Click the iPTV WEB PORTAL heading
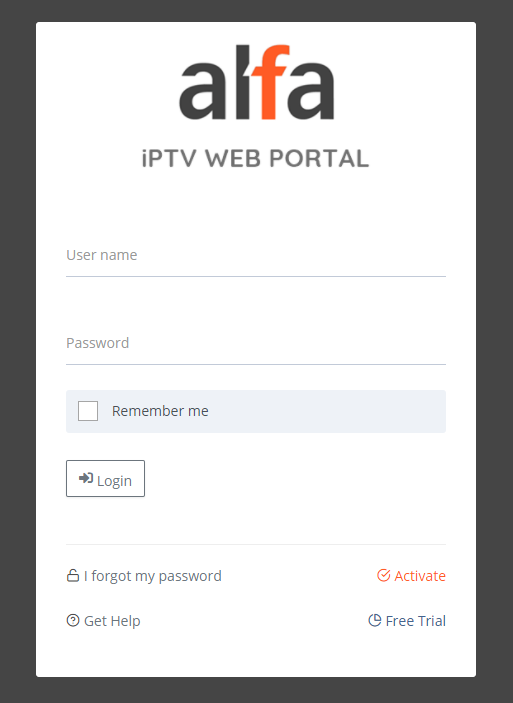 [x=256, y=159]
